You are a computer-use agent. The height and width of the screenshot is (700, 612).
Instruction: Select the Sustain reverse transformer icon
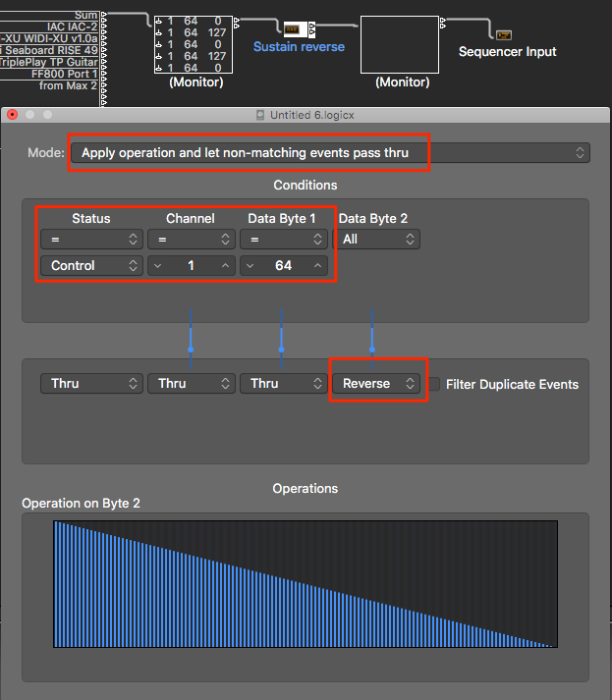click(x=293, y=28)
